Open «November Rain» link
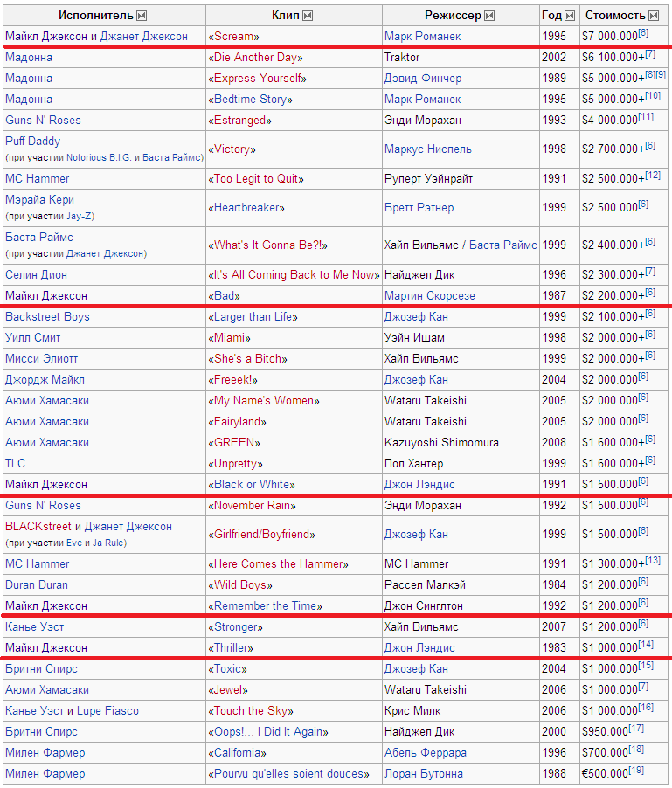This screenshot has width=672, height=788. (253, 506)
